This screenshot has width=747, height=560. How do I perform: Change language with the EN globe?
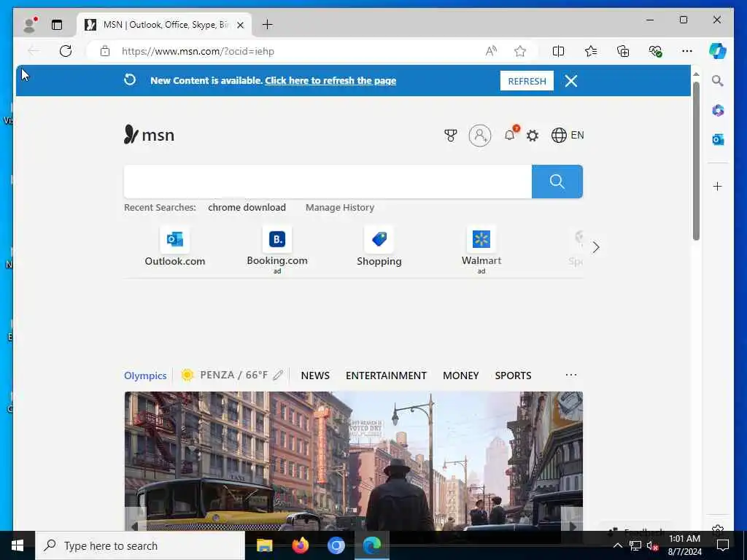[x=568, y=135]
